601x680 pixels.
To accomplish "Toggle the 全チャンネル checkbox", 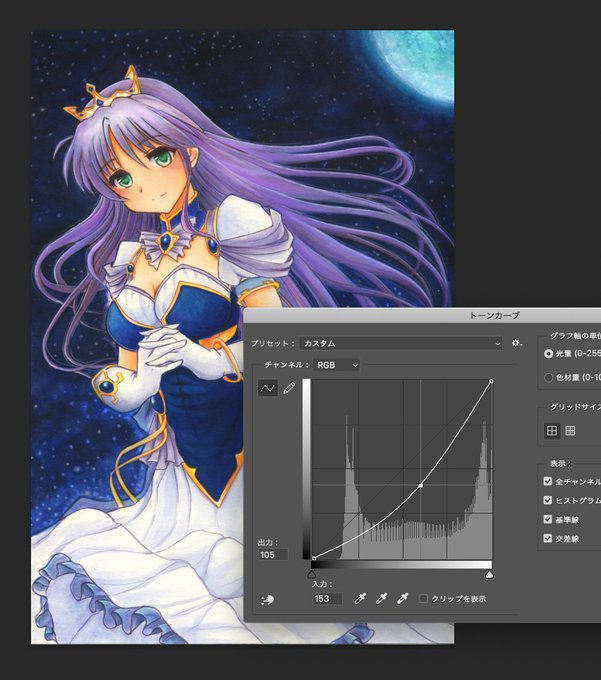I will click(548, 481).
